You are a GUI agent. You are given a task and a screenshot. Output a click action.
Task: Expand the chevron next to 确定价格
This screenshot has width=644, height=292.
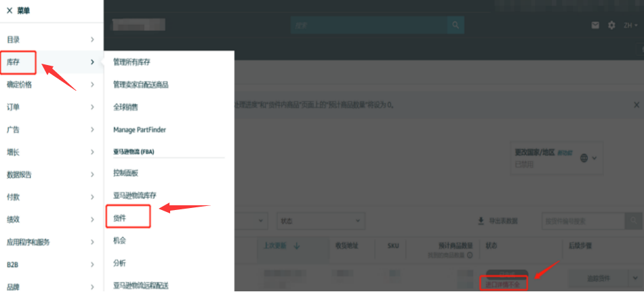coord(92,85)
